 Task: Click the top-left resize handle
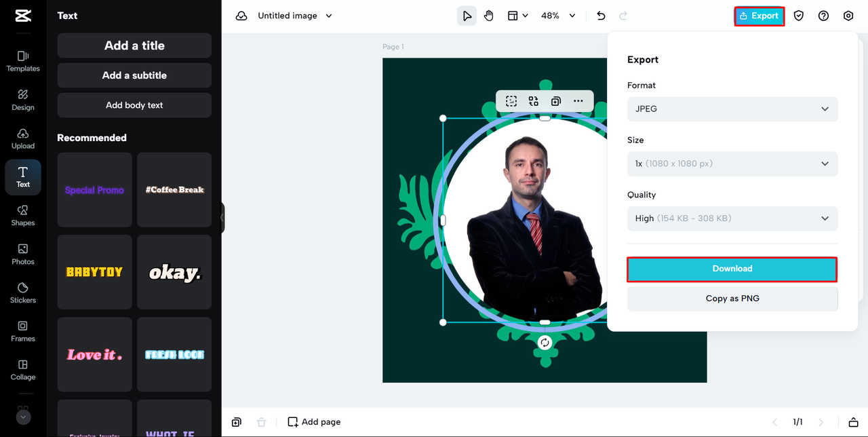point(443,118)
